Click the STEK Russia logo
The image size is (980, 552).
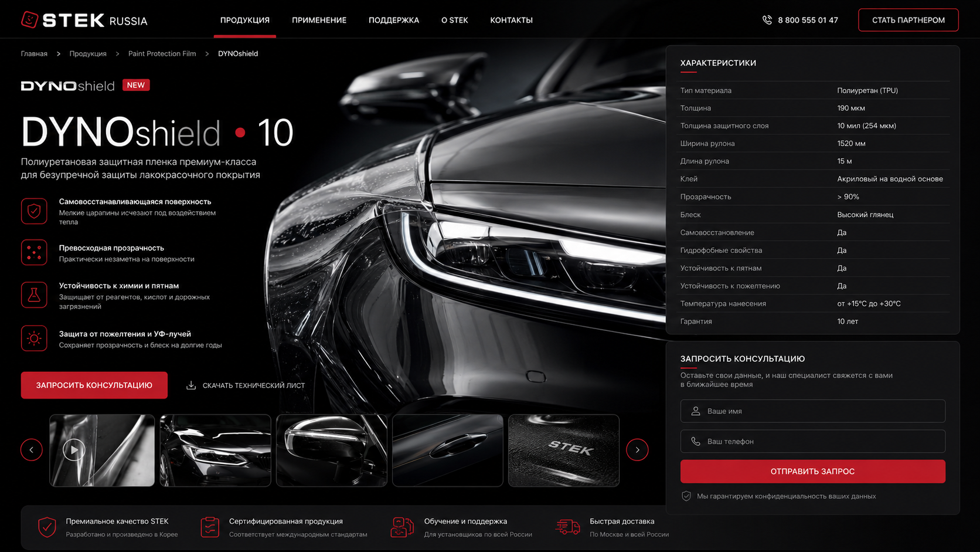[x=84, y=20]
